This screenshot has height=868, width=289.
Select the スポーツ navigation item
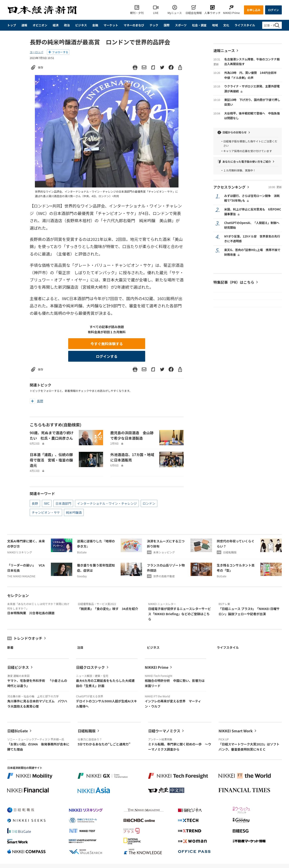(181, 25)
